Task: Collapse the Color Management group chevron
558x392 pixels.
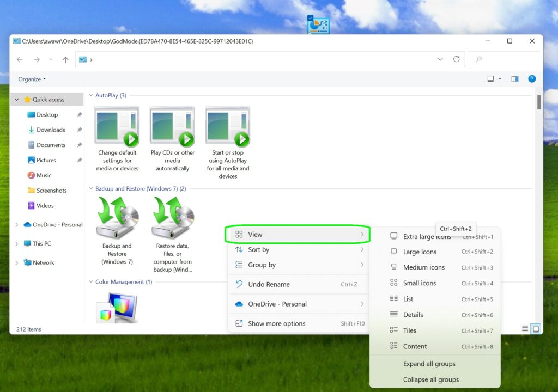Action: (x=91, y=281)
